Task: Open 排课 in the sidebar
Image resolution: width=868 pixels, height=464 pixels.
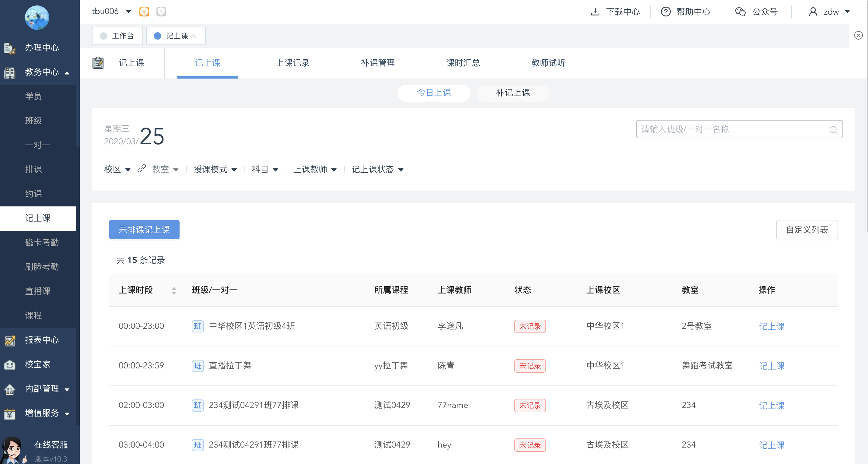Action: pyautogui.click(x=33, y=170)
